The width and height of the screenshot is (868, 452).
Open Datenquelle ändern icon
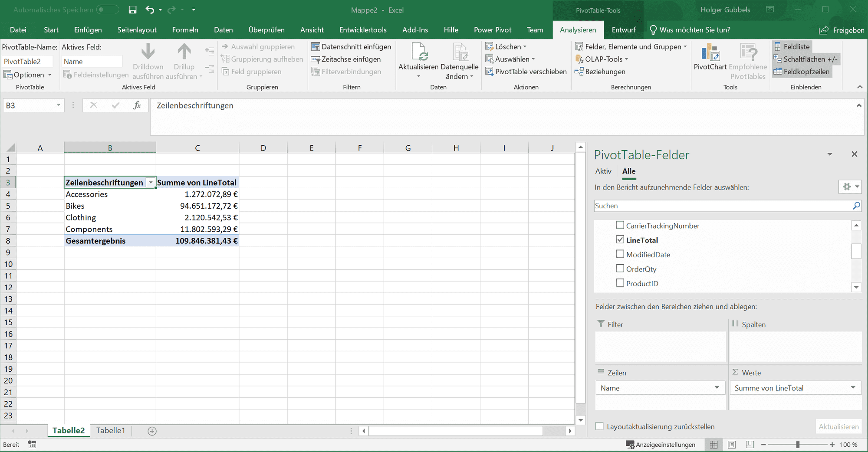[460, 52]
